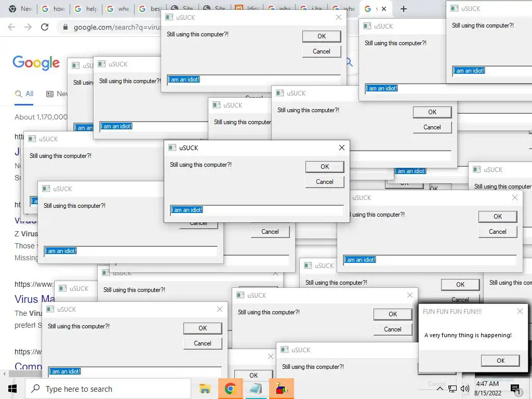Open the volume control in tray

pyautogui.click(x=465, y=389)
